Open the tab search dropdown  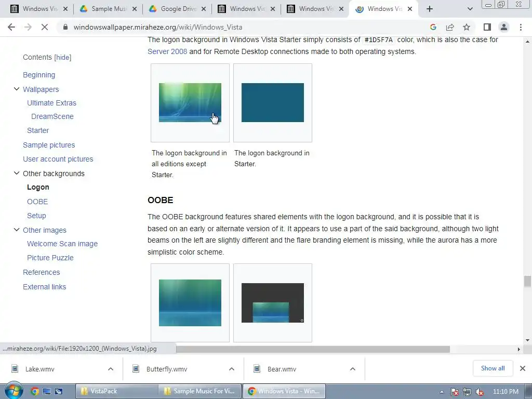(470, 9)
